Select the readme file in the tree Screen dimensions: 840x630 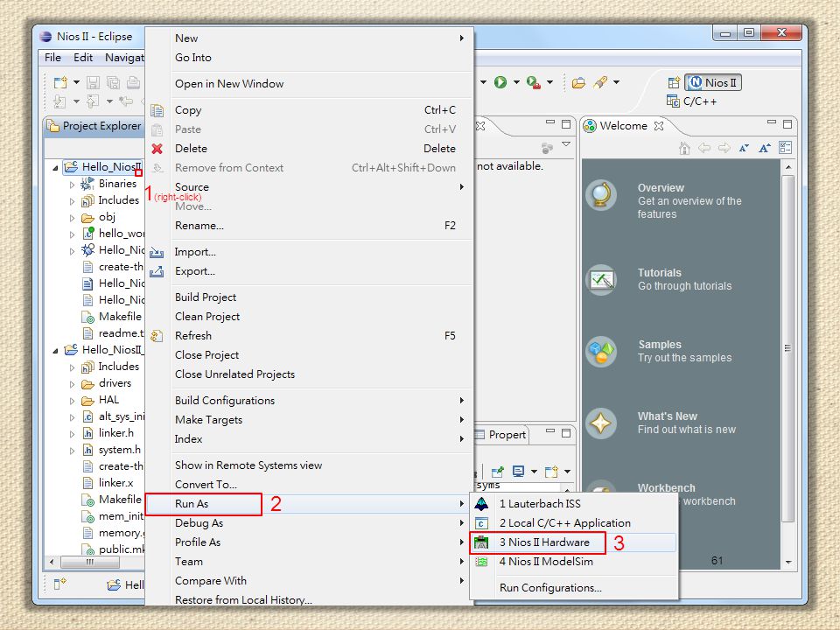[x=113, y=333]
